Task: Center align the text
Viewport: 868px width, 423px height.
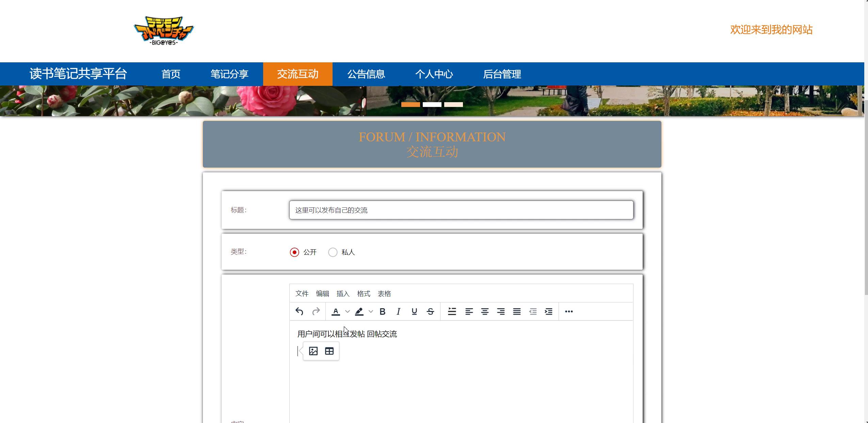Action: [x=485, y=311]
